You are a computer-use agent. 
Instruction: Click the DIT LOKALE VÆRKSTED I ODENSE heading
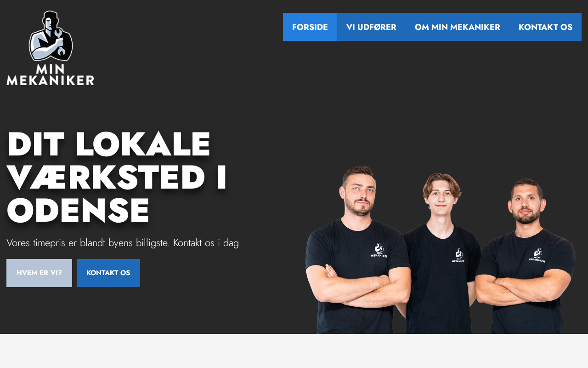point(117,178)
